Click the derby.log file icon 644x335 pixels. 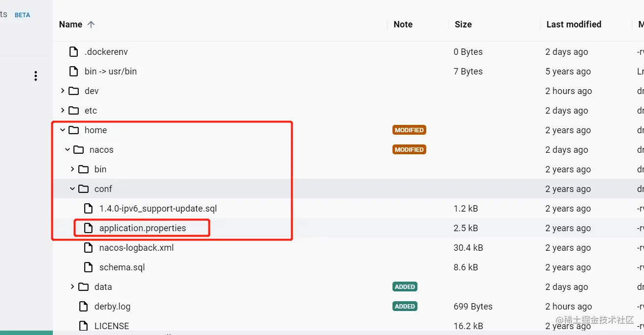(83, 307)
